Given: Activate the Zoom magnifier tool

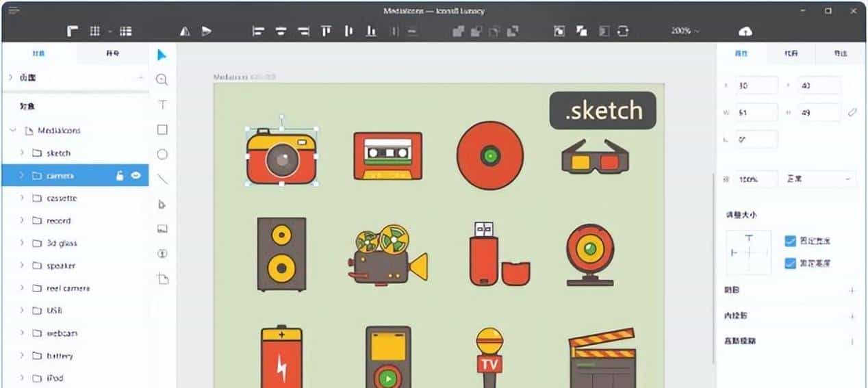Looking at the screenshot, I should pos(162,79).
